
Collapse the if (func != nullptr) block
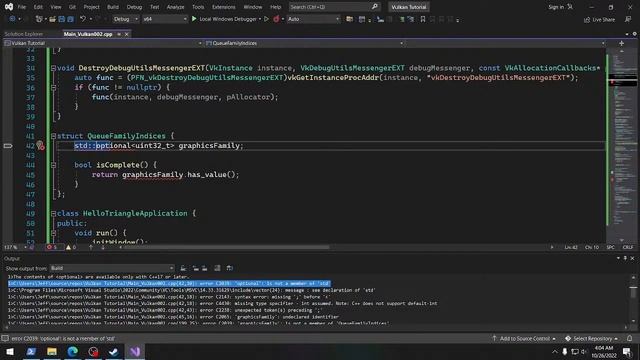tap(53, 87)
